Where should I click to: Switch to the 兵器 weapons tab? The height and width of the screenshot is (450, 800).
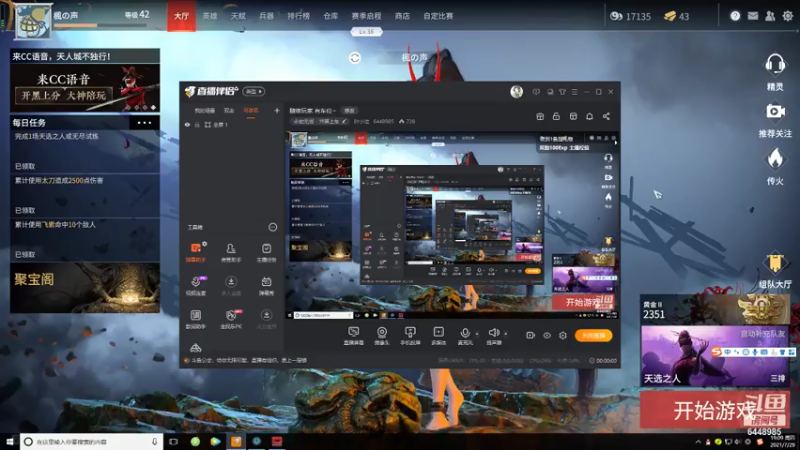click(x=266, y=16)
